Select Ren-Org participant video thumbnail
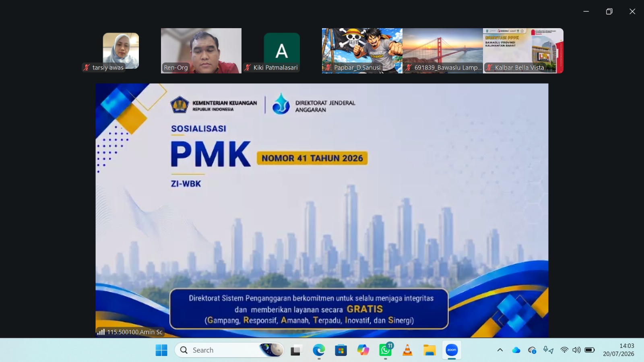644x362 pixels. click(201, 51)
